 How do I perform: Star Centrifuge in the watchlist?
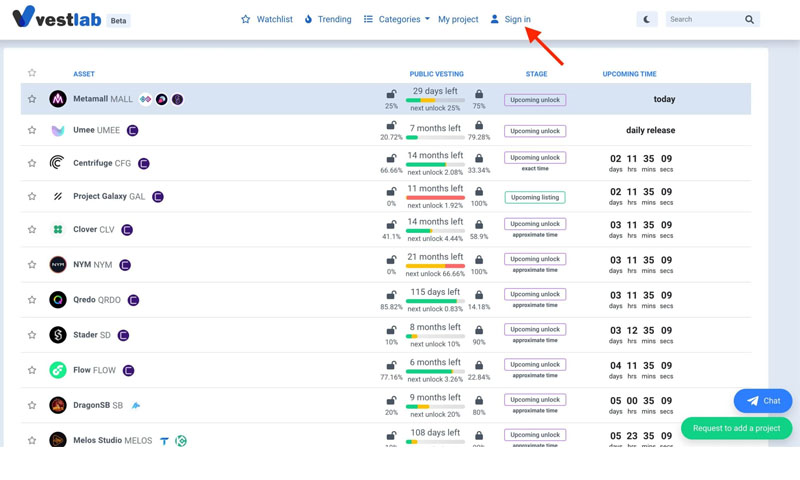pyautogui.click(x=32, y=163)
